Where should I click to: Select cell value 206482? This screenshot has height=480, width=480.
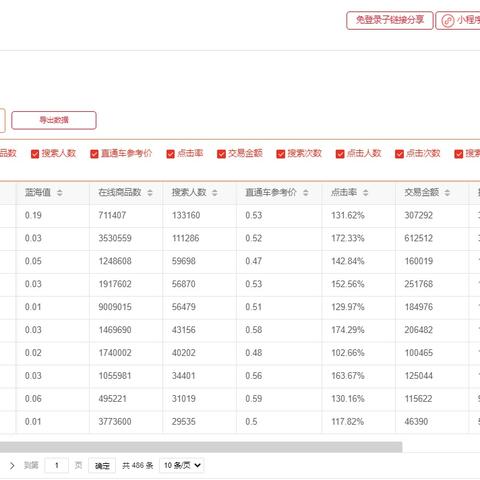click(419, 330)
